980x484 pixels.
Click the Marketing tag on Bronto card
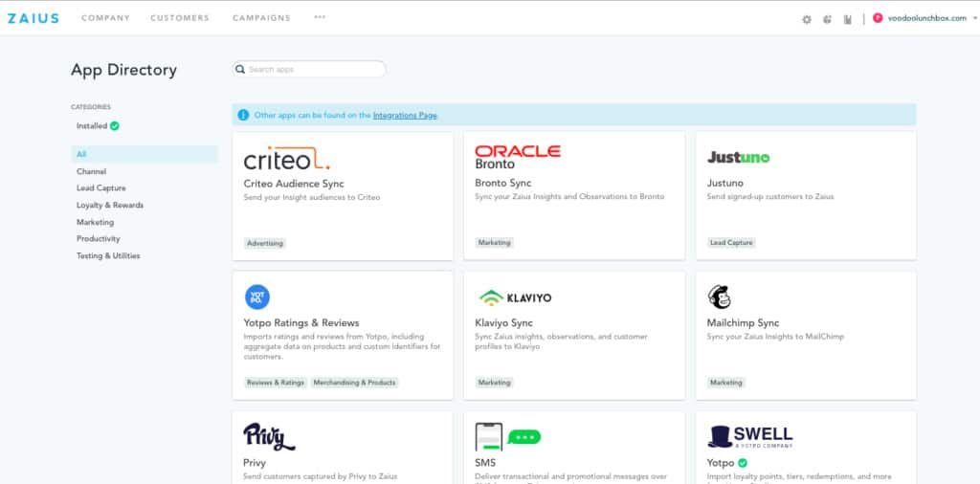click(495, 242)
